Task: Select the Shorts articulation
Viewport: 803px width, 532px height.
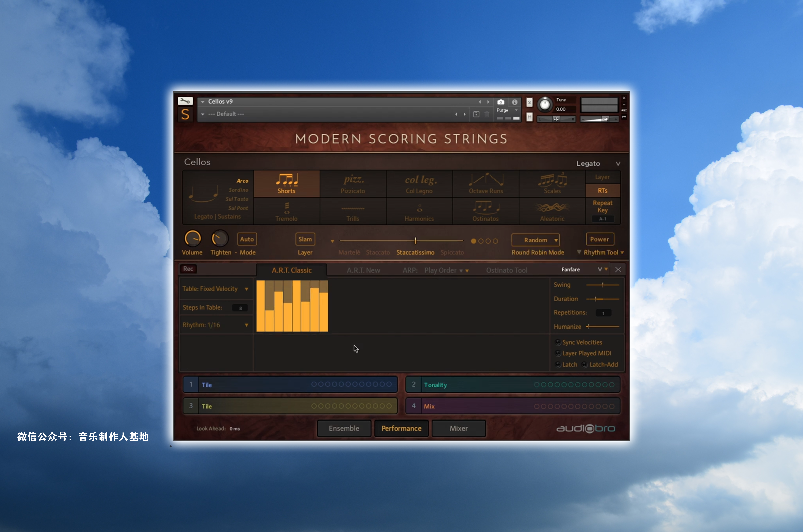Action: click(287, 184)
